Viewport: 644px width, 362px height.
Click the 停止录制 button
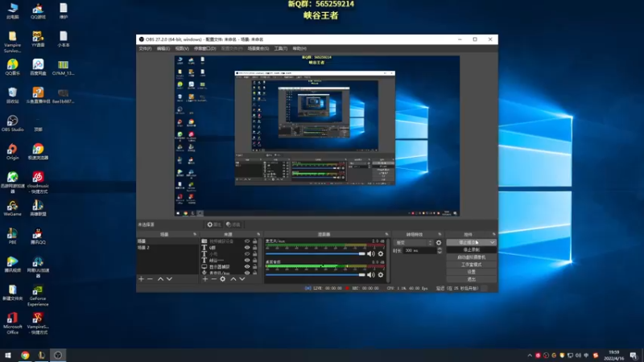(471, 250)
